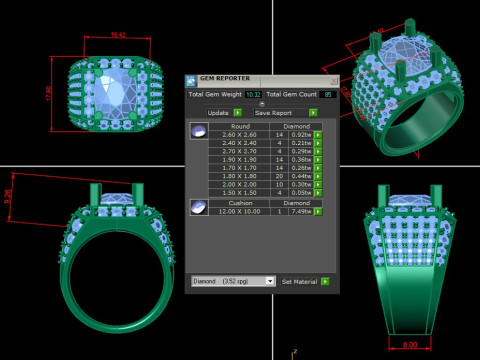The height and width of the screenshot is (360, 480).
Task: Select the 1.80 X 1.80 size cell
Action: point(239,176)
